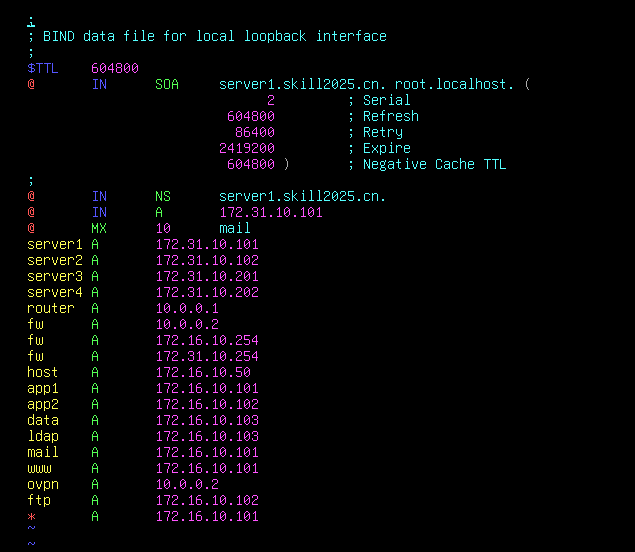Click the fw address 172.16.10.254
The image size is (635, 552).
coord(207,340)
